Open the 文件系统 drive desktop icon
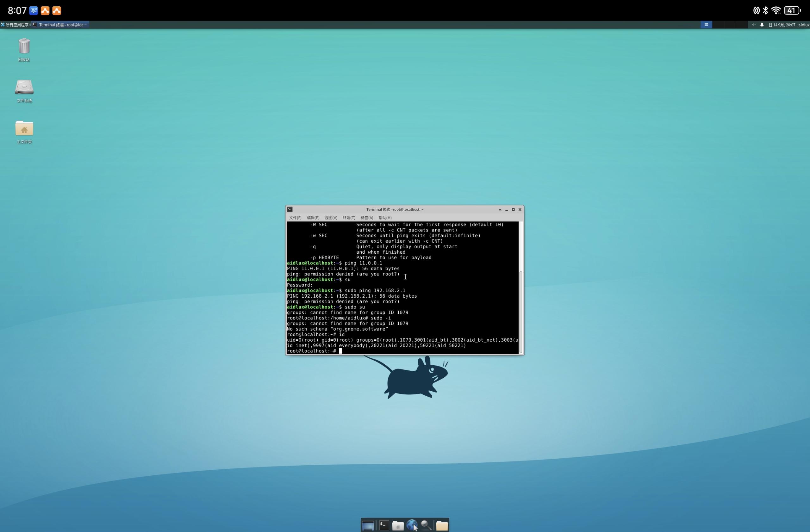This screenshot has width=810, height=532. (24, 87)
